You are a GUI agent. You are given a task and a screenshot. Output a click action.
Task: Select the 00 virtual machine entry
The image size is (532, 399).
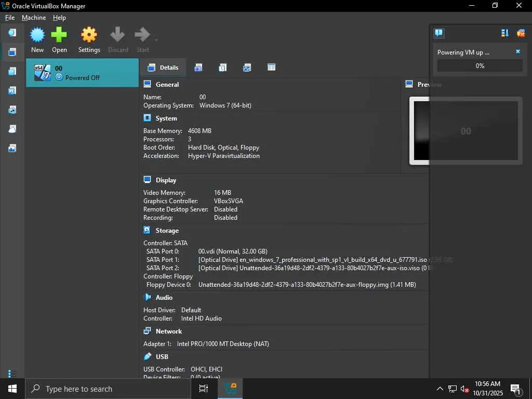[83, 73]
